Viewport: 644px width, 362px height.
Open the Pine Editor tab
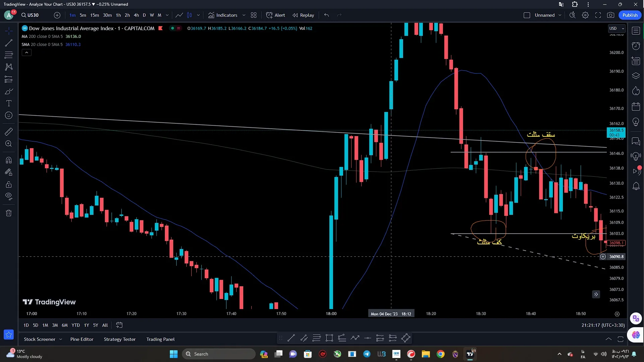(x=82, y=339)
